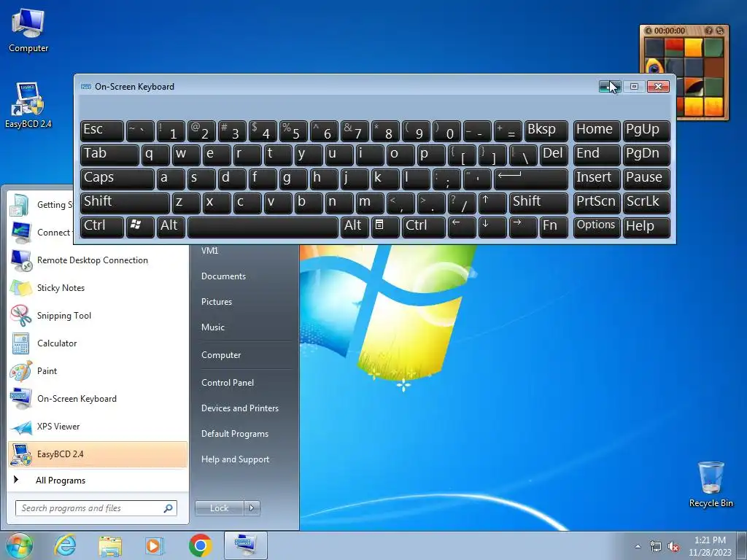Viewport: 747px width, 560px height.
Task: Click the clock showing 1:21 PM
Action: [x=710, y=546]
